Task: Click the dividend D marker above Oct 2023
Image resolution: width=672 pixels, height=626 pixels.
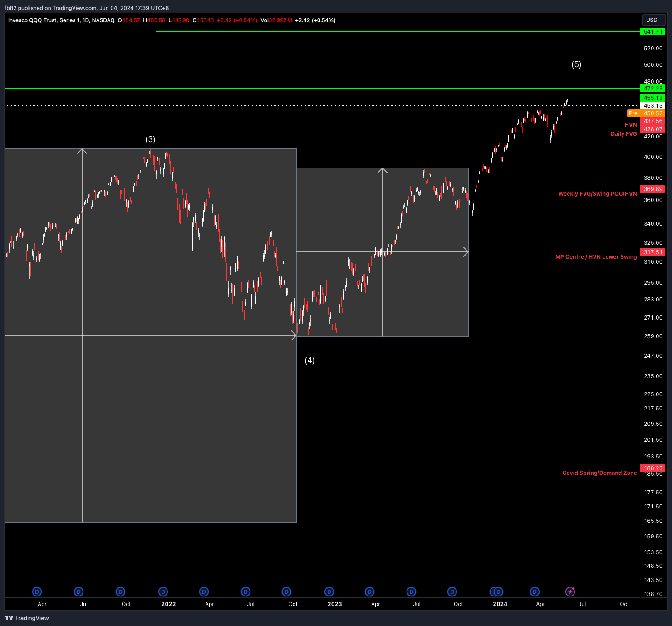Action: point(452,591)
